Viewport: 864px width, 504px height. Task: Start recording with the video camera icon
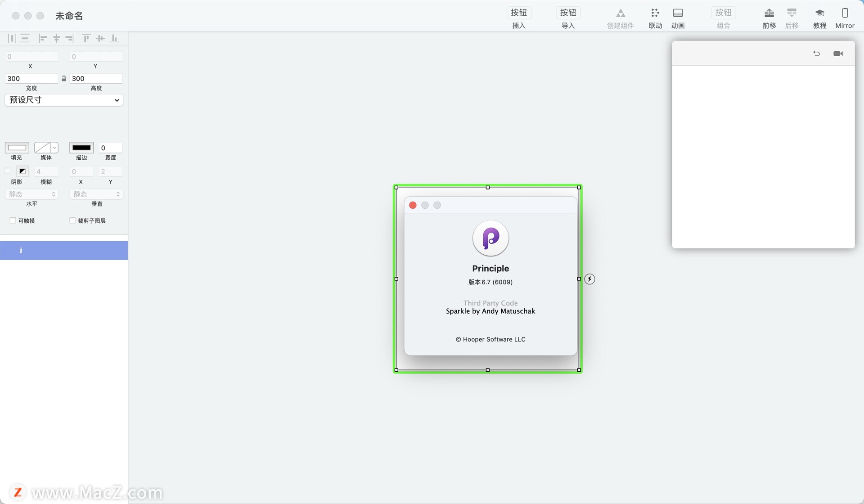[838, 54]
